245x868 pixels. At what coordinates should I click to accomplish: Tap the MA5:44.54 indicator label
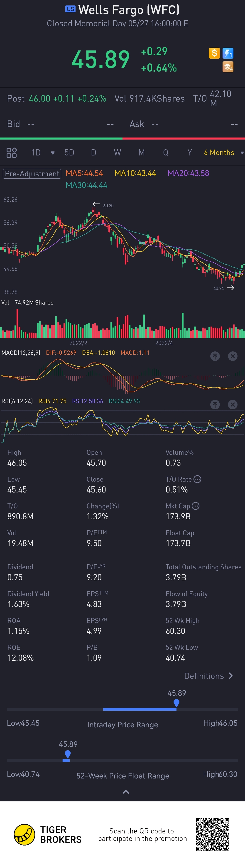pyautogui.click(x=84, y=173)
